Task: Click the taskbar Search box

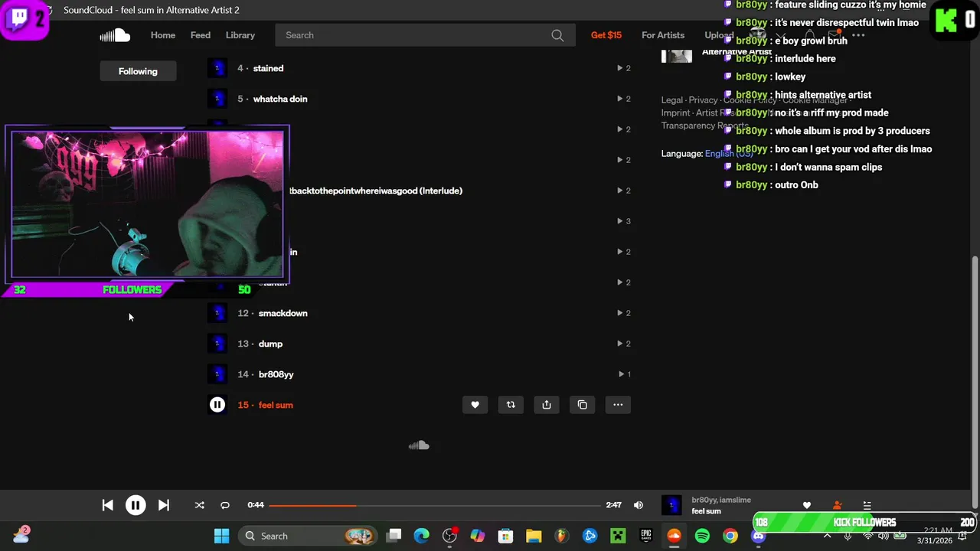Action: tap(309, 536)
